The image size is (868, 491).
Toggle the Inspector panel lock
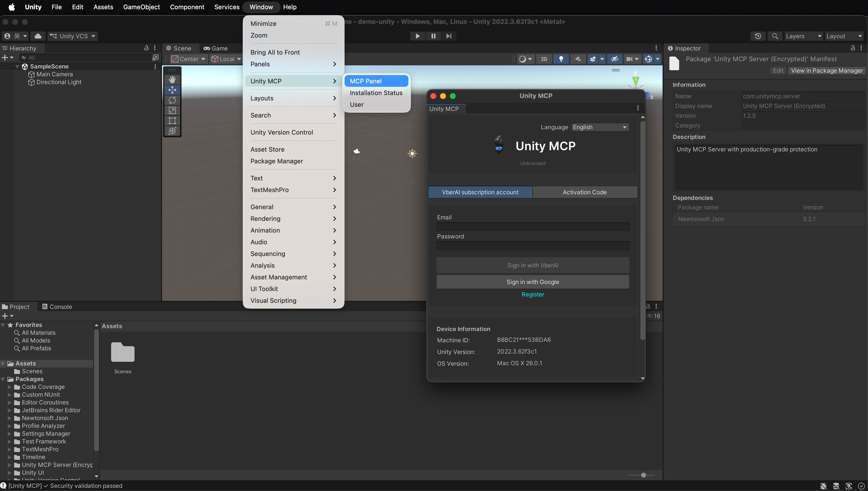pyautogui.click(x=853, y=48)
